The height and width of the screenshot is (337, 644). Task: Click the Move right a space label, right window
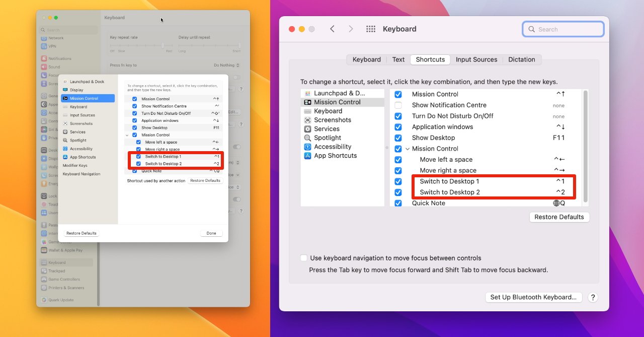click(x=448, y=171)
